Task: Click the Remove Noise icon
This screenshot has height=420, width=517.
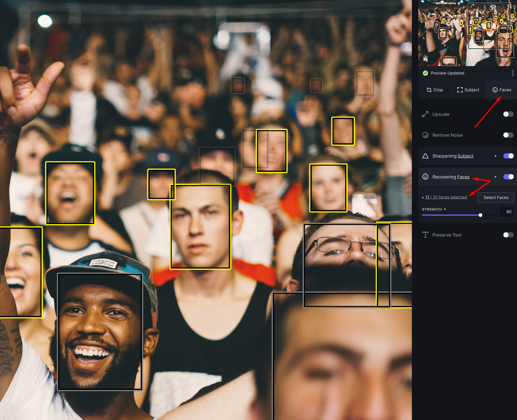Action: coord(425,135)
